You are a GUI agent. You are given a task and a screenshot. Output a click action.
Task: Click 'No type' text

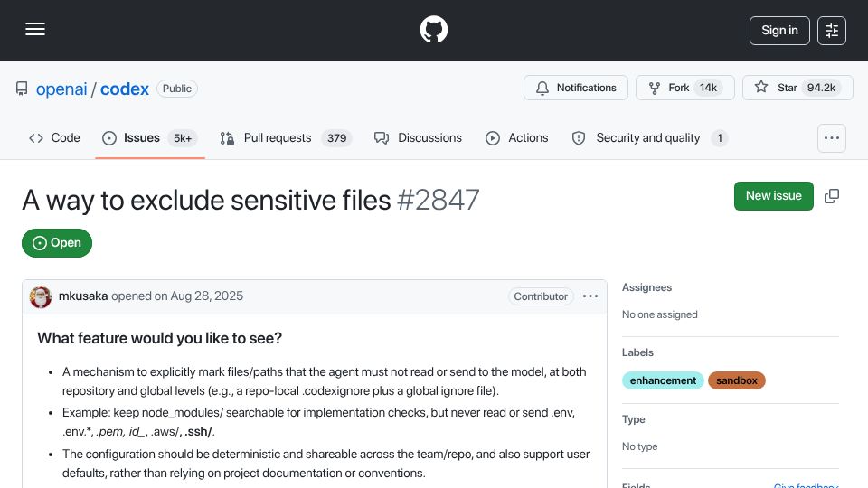(x=639, y=446)
